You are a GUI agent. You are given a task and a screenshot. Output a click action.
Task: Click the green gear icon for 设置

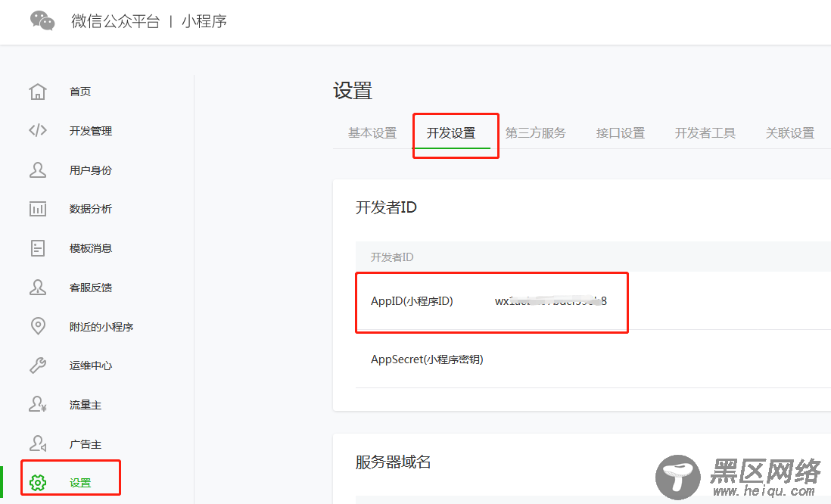tap(38, 482)
